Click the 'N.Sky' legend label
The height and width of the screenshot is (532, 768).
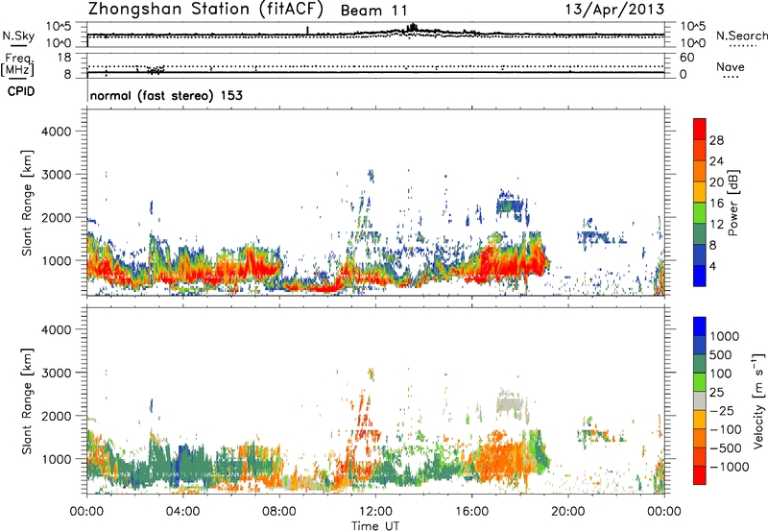[18, 36]
